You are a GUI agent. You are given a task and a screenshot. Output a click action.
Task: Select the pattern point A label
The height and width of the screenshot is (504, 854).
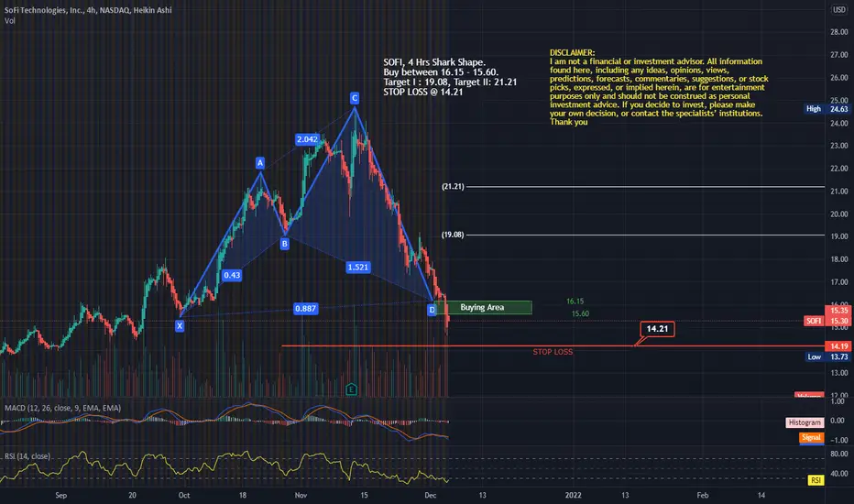260,162
